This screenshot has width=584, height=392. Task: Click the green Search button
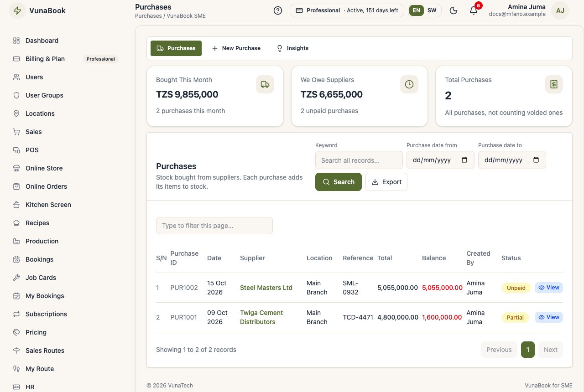339,182
